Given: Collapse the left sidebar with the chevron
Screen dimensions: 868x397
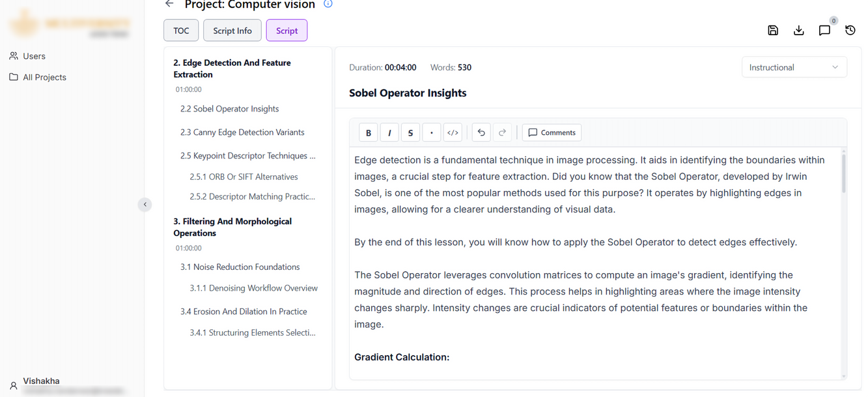Looking at the screenshot, I should [x=145, y=204].
